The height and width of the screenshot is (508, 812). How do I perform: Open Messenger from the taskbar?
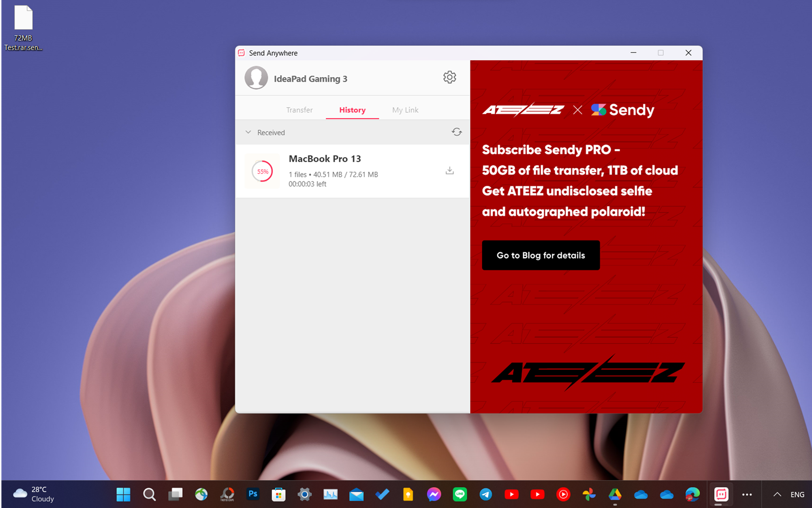point(434,494)
